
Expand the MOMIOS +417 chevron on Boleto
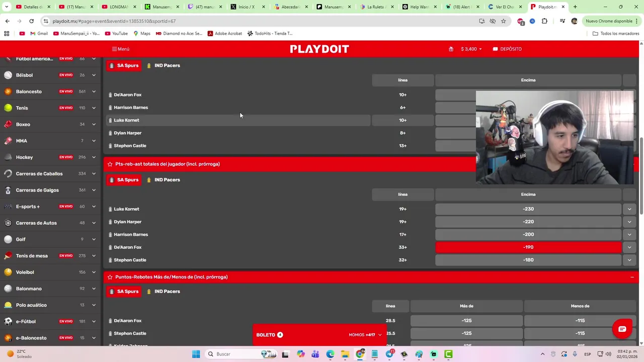click(x=380, y=335)
